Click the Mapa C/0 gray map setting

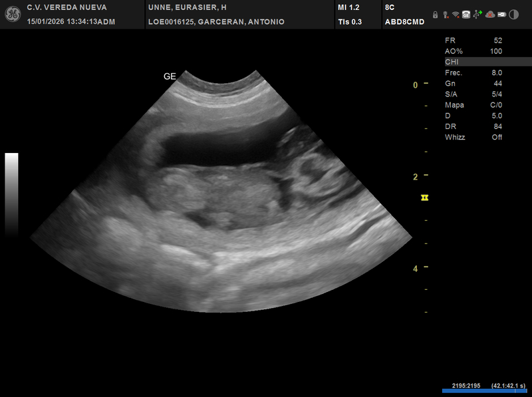[473, 105]
